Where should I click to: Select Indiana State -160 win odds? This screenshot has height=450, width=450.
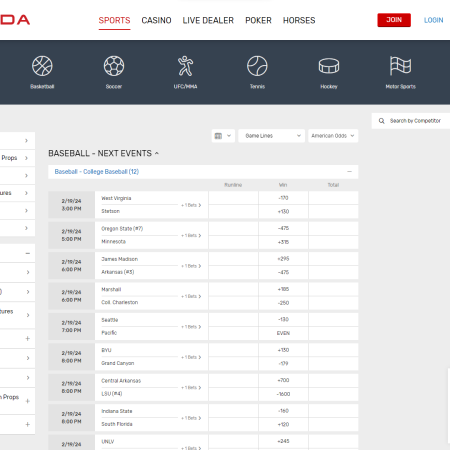click(x=283, y=411)
